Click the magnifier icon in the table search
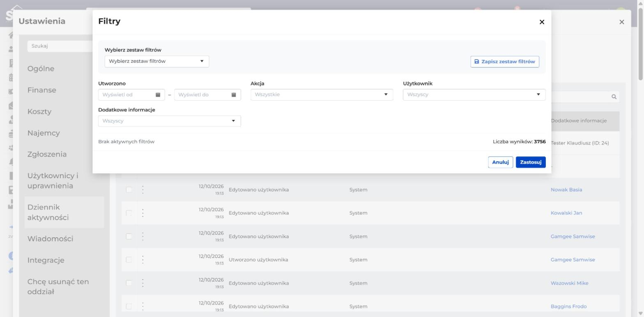The height and width of the screenshot is (317, 644). click(x=614, y=97)
